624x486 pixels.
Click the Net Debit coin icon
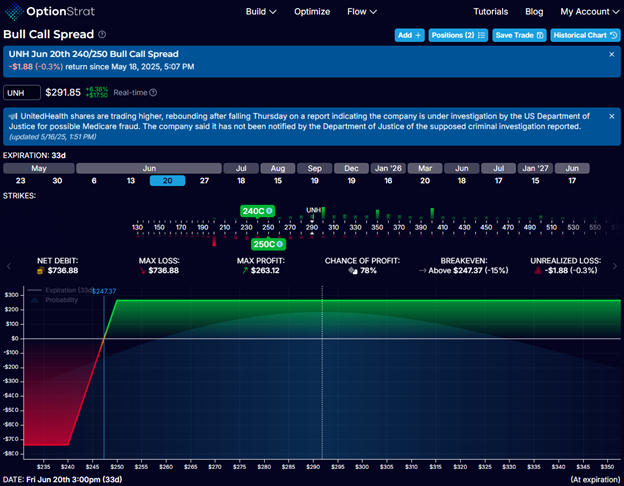click(x=40, y=271)
